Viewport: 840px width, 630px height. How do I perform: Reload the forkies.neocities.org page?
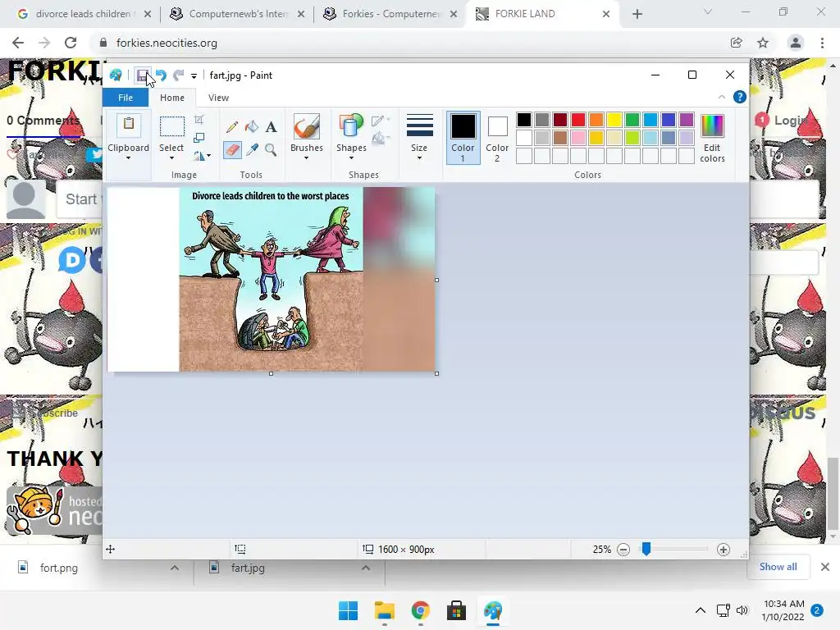click(71, 43)
